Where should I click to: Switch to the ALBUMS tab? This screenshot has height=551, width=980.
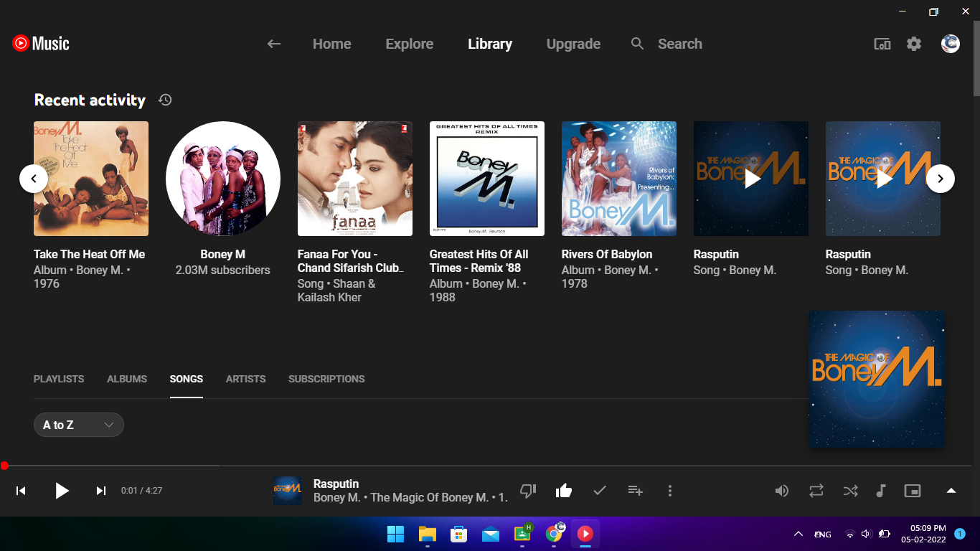coord(126,379)
